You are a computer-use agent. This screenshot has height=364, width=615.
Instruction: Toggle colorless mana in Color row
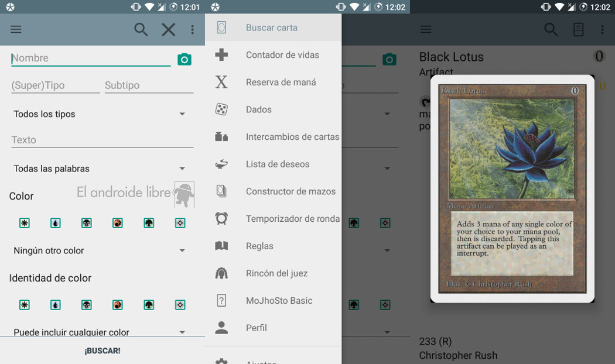coord(180,223)
